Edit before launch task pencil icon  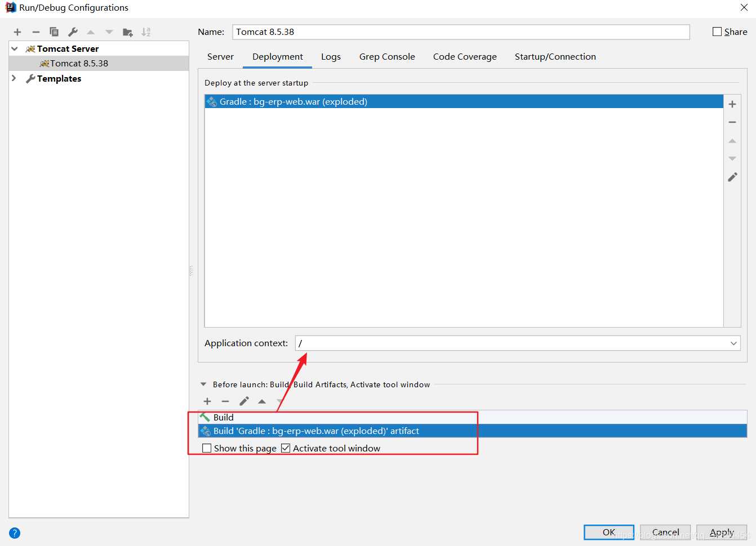tap(244, 401)
